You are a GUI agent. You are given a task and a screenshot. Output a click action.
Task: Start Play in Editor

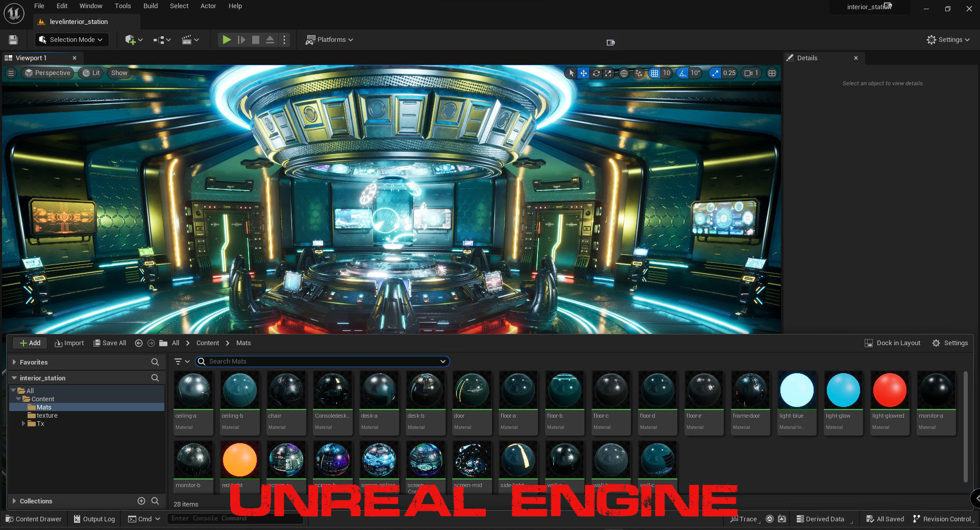[x=227, y=40]
